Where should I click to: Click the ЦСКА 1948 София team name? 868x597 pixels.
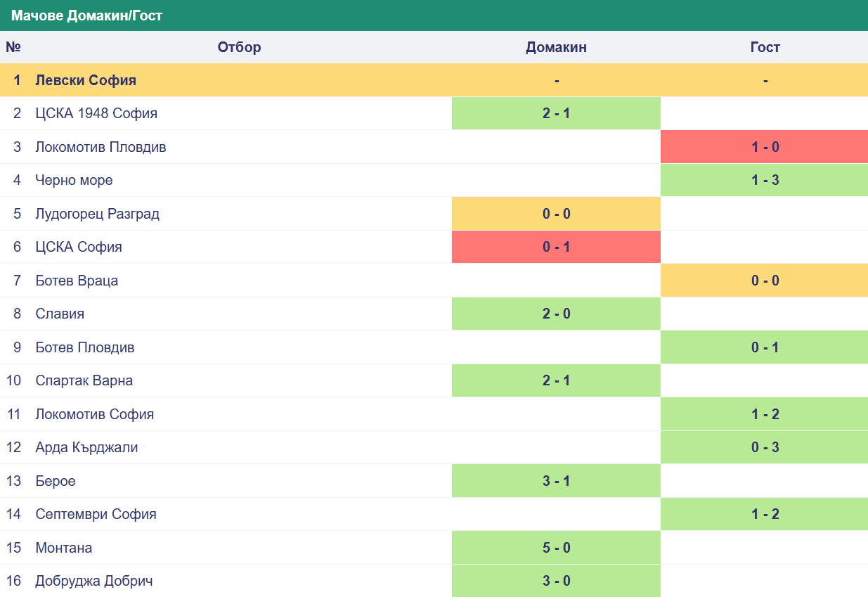96,113
